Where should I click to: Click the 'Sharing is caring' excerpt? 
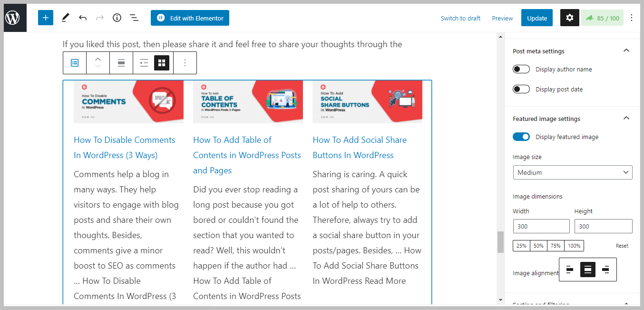pos(367,228)
